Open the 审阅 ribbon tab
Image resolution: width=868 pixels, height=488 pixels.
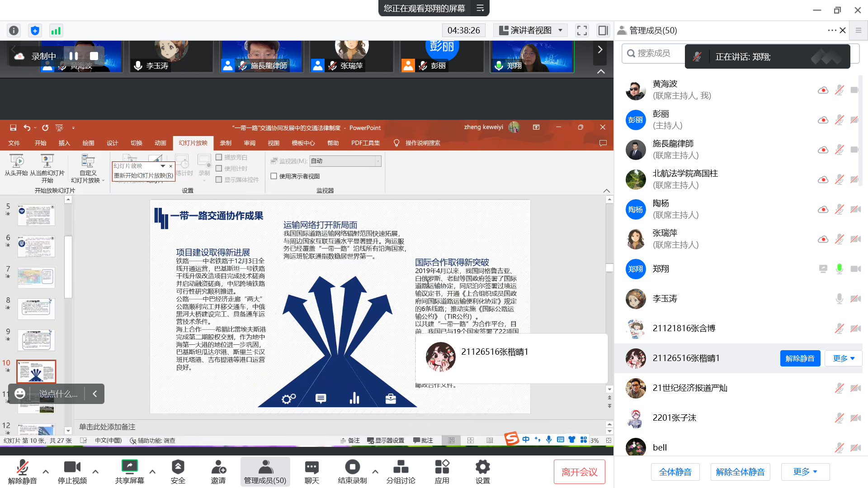coord(250,143)
